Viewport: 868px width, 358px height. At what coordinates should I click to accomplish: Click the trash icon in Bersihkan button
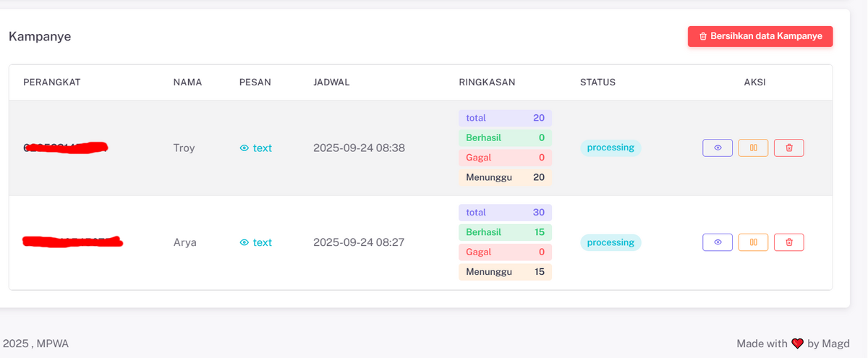click(x=703, y=36)
